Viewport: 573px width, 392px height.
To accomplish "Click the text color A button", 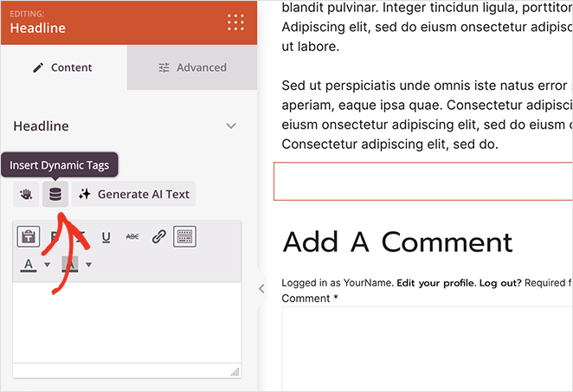I will 29,264.
